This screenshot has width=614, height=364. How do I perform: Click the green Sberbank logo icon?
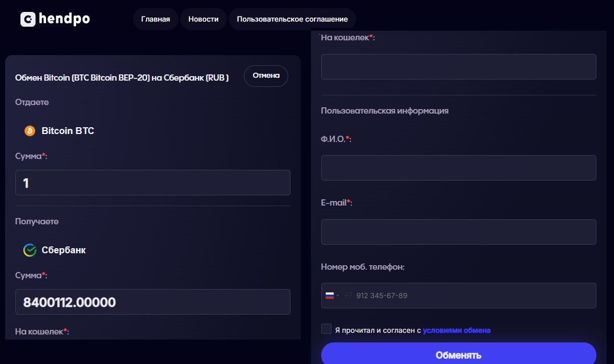(30, 250)
